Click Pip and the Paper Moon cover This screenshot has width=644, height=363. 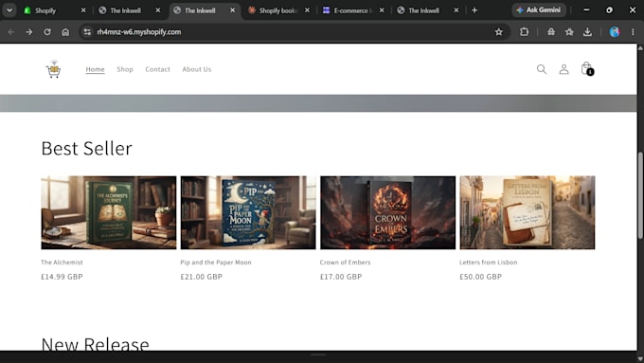[248, 212]
